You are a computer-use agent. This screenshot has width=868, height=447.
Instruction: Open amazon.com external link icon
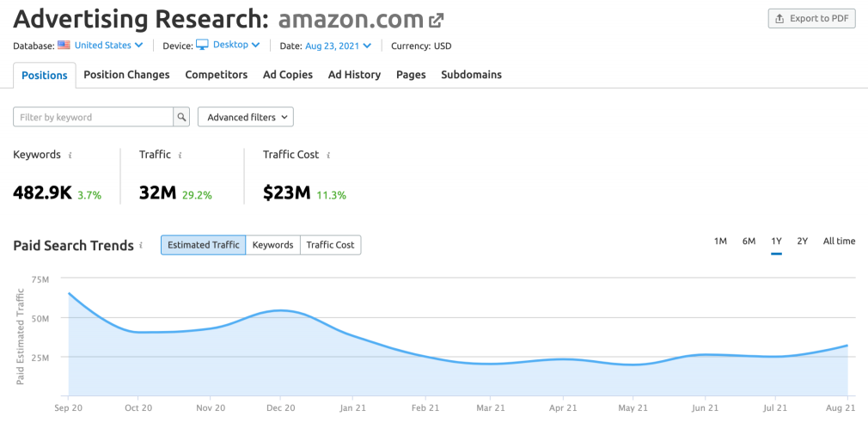tap(437, 21)
